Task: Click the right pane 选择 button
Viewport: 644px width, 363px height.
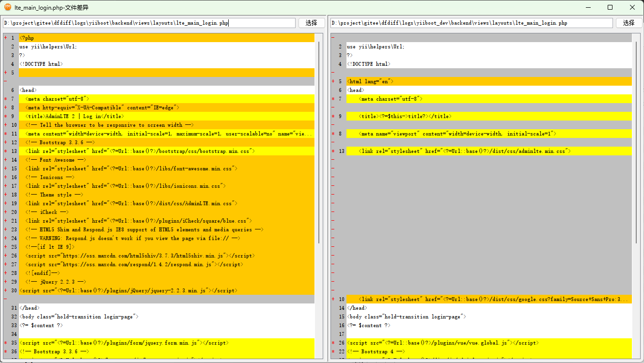Action: 629,23
